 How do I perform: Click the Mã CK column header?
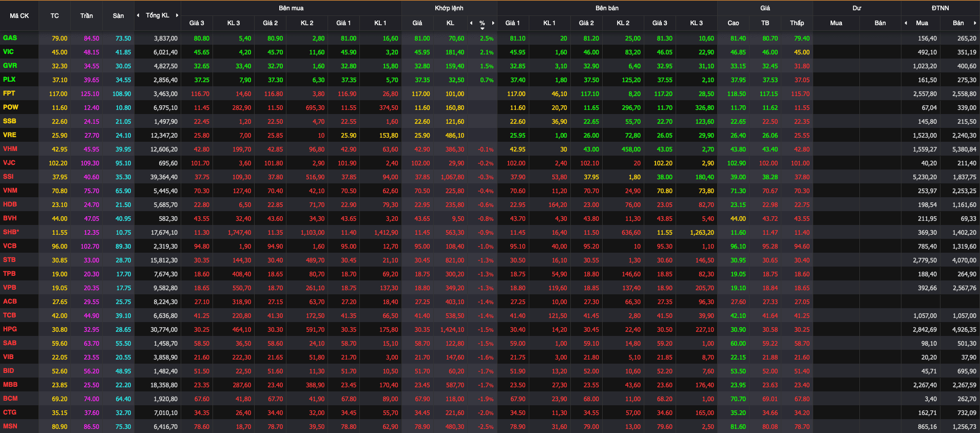(x=20, y=16)
